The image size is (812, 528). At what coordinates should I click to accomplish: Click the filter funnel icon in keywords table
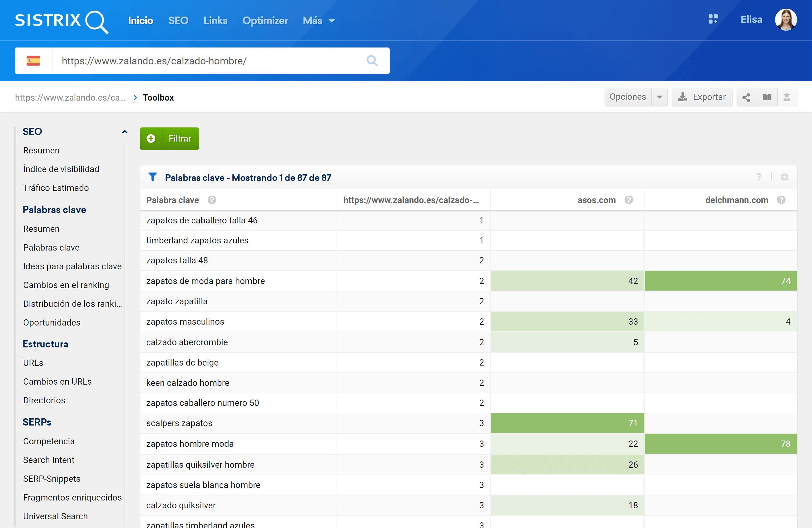click(x=153, y=177)
